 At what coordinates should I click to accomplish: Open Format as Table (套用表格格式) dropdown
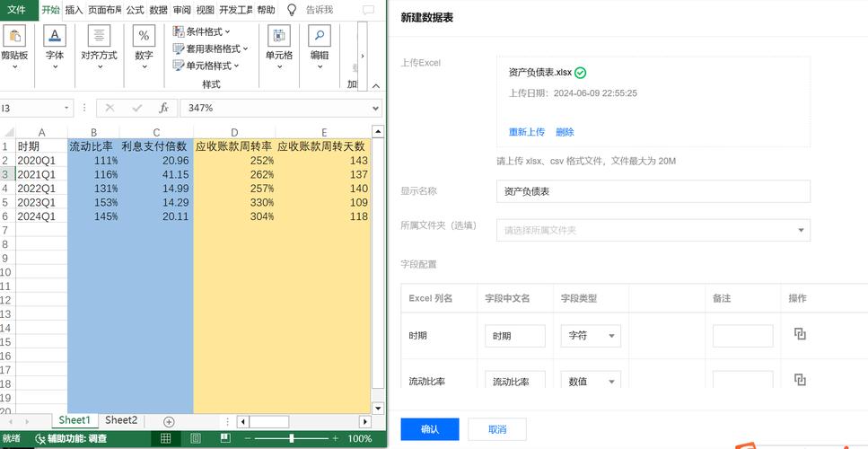tap(210, 48)
